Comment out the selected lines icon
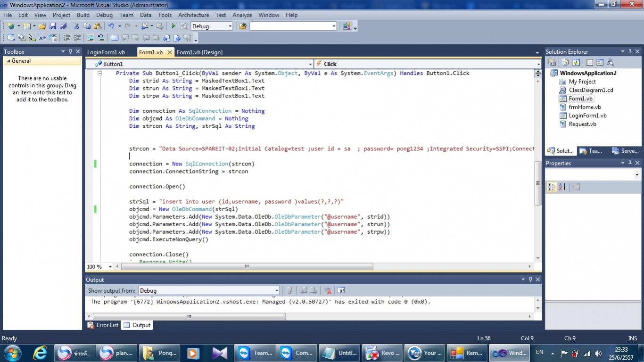The width and height of the screenshot is (644, 362). 90,38
